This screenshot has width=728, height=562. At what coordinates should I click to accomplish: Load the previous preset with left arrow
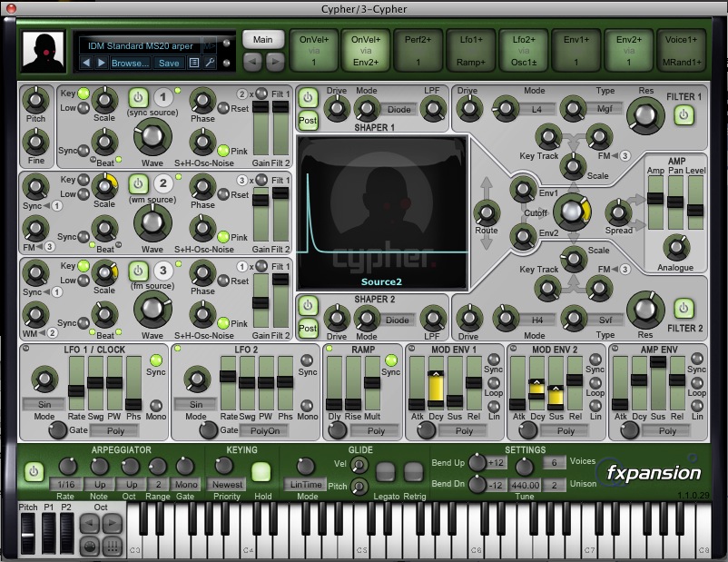(86, 63)
